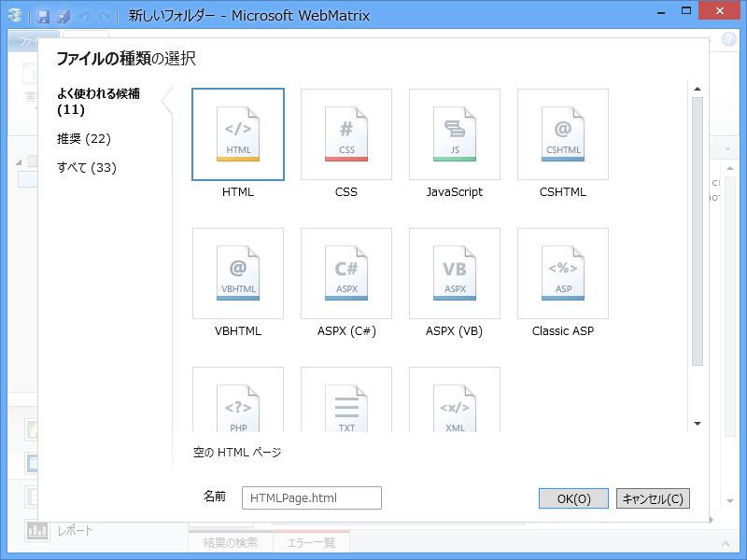The height and width of the screenshot is (560, 747).
Task: Click the dialog scrollbar down arrow
Action: (698, 424)
